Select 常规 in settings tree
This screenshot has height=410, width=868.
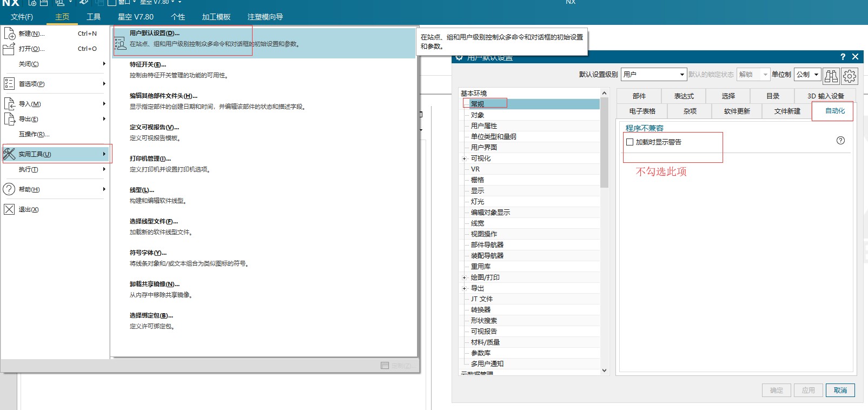(x=478, y=104)
